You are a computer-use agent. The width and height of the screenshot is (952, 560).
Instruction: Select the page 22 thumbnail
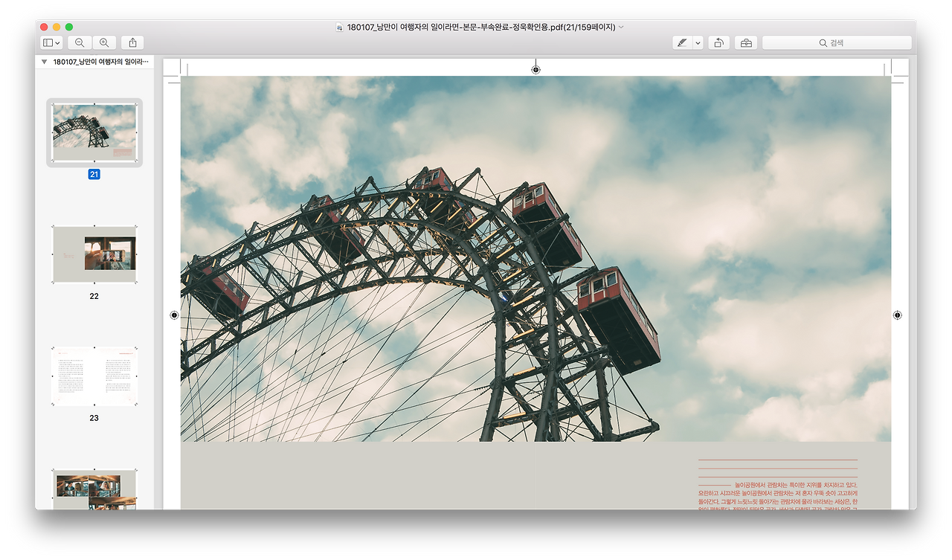(94, 254)
